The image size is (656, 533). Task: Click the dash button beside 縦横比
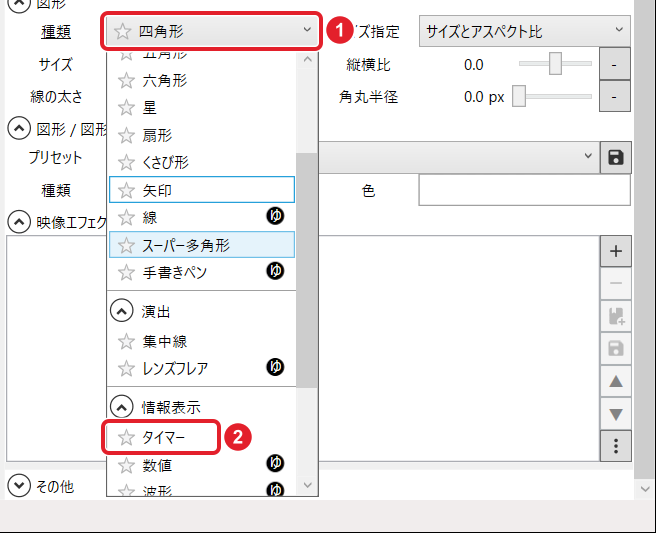(615, 64)
